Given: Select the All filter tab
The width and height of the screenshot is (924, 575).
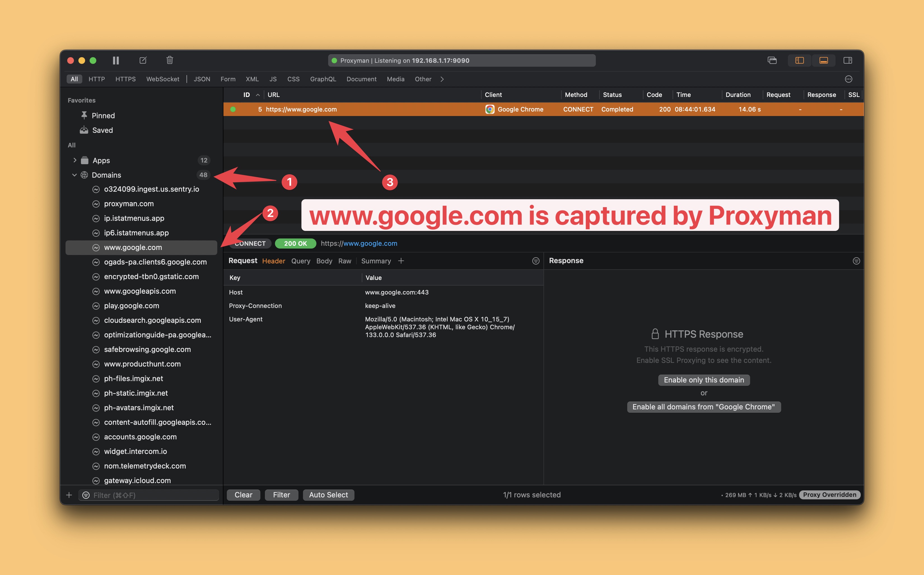Looking at the screenshot, I should [x=74, y=79].
